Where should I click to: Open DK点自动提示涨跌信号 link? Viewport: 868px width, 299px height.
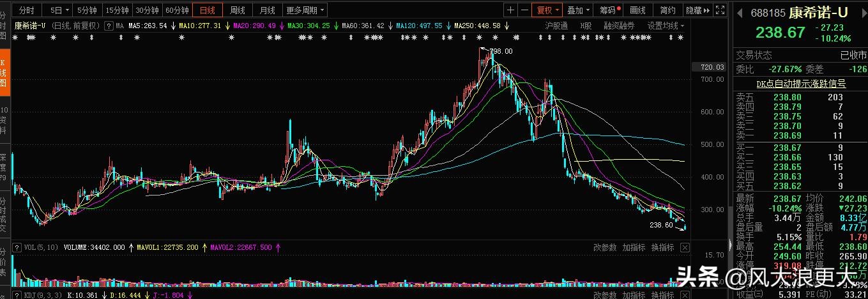click(x=801, y=84)
